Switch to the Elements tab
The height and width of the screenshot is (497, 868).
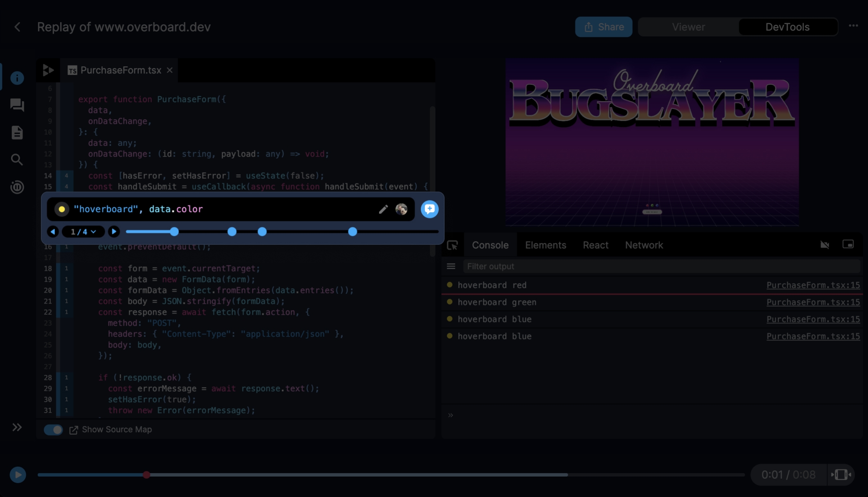point(545,245)
